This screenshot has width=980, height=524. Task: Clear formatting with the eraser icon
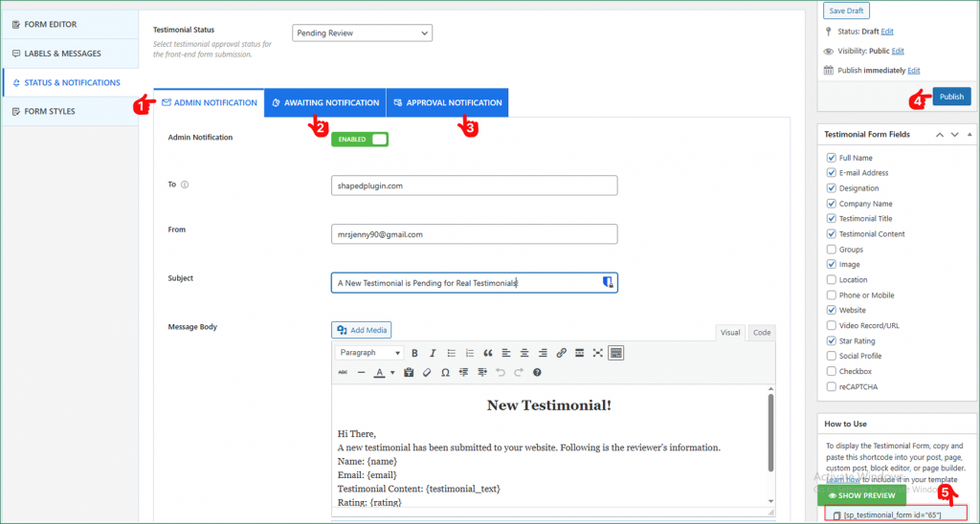(x=427, y=372)
